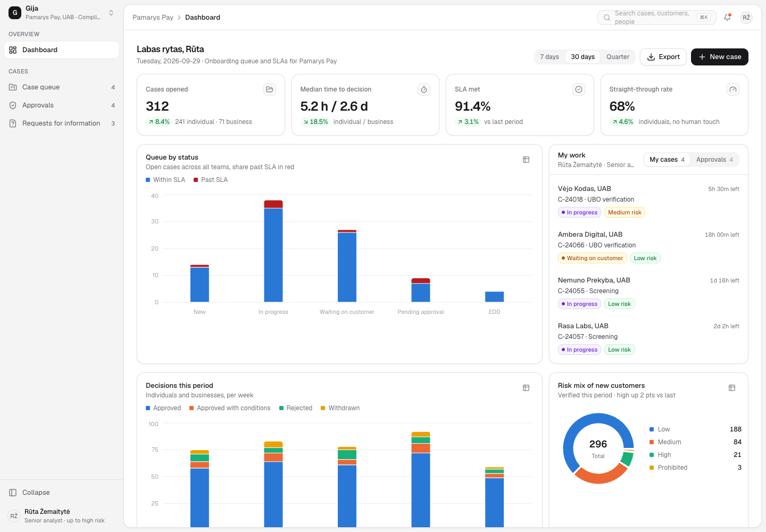The height and width of the screenshot is (532, 766).
Task: Click the Gija workspace logo
Action: tap(15, 13)
